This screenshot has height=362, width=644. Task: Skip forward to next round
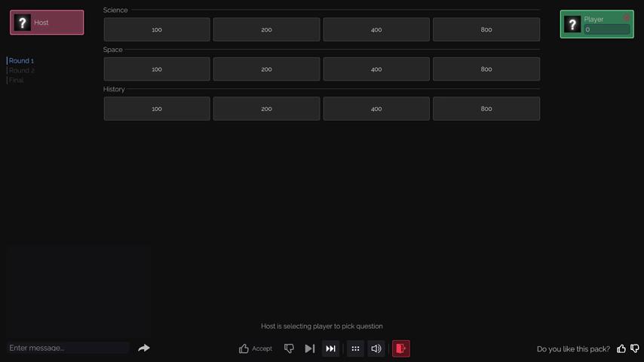[330, 348]
